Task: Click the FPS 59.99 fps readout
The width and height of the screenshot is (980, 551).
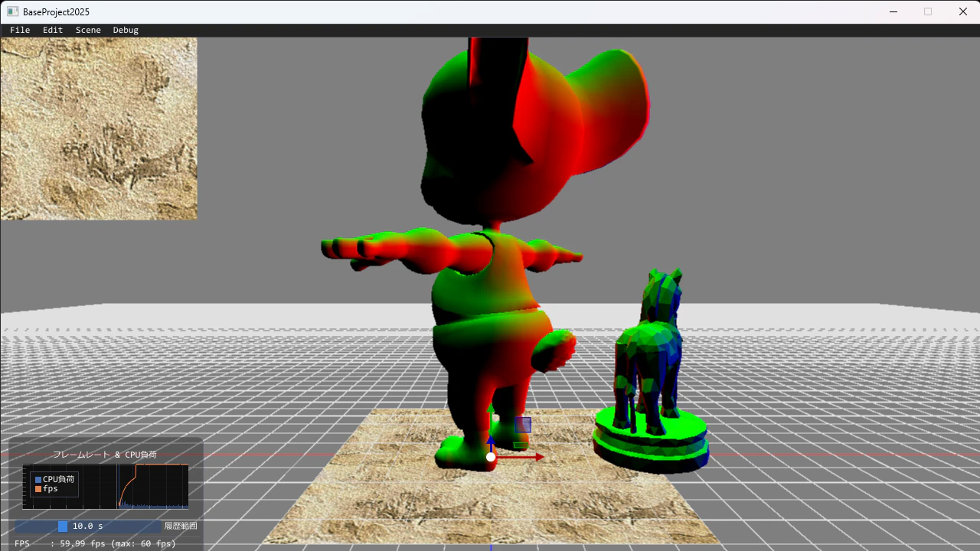Action: tap(95, 543)
